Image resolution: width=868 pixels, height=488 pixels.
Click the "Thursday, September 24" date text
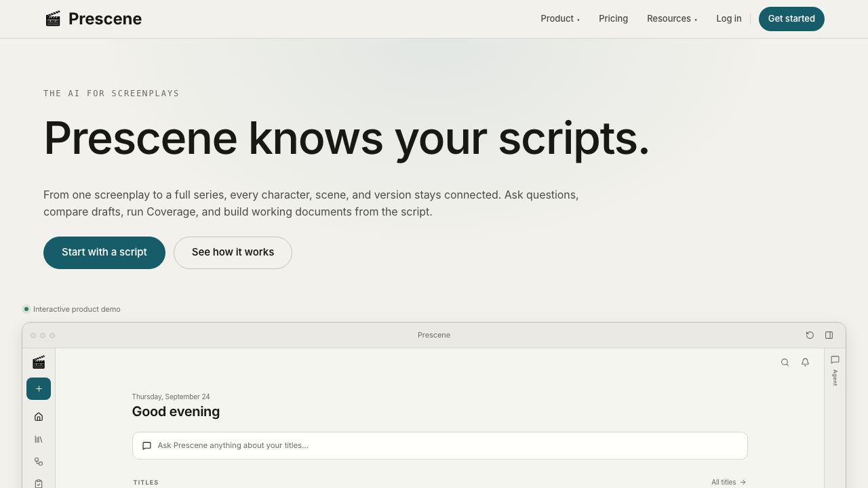[x=171, y=396]
